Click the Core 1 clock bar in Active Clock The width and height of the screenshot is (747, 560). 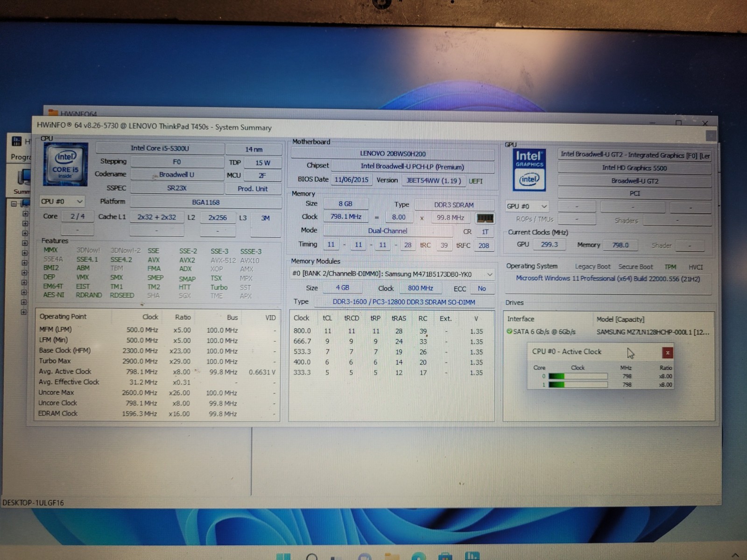578,385
